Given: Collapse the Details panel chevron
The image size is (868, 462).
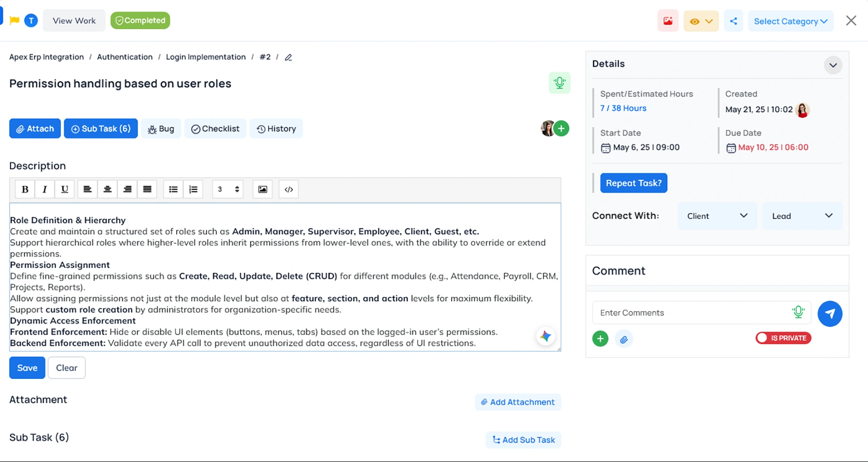Looking at the screenshot, I should pyautogui.click(x=833, y=65).
